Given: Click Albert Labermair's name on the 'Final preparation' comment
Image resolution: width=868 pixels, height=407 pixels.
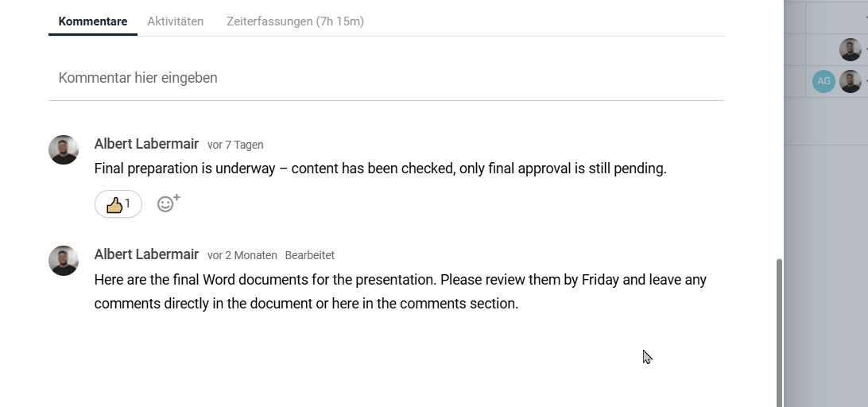Looking at the screenshot, I should 146,144.
